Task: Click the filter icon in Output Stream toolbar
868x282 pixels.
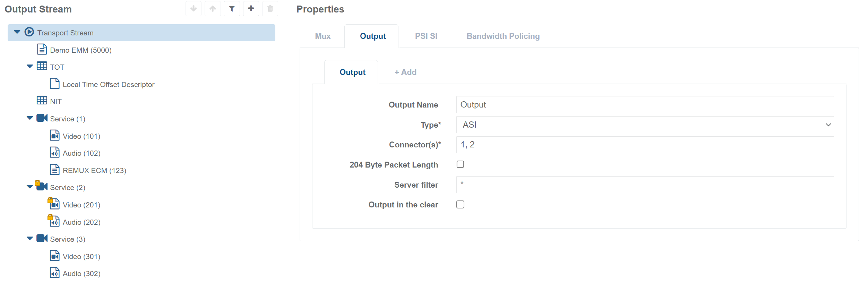Action: (232, 9)
